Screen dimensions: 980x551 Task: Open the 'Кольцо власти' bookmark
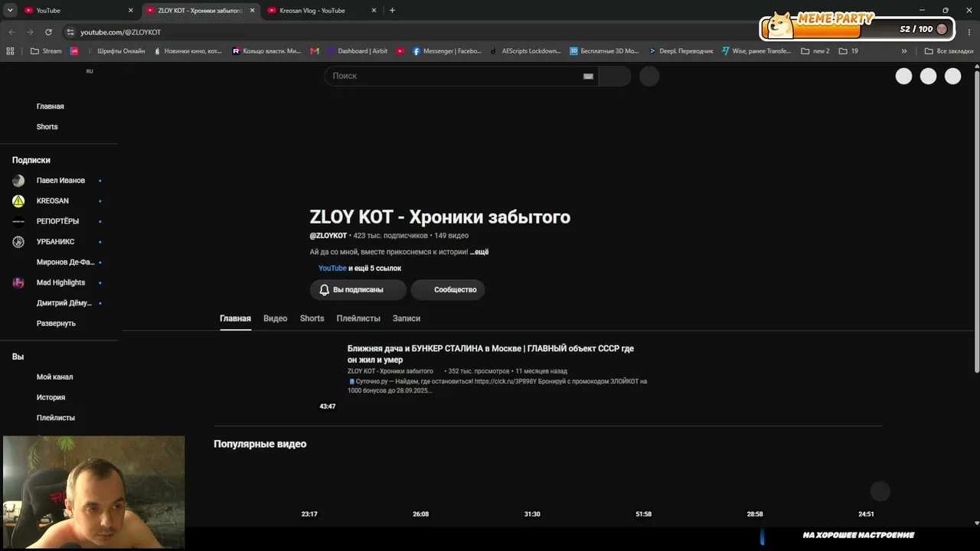[x=266, y=51]
